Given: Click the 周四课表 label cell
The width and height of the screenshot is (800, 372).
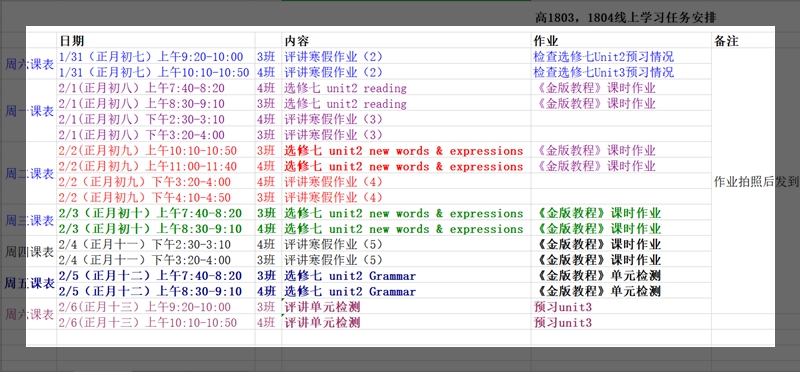Looking at the screenshot, I should click(30, 252).
